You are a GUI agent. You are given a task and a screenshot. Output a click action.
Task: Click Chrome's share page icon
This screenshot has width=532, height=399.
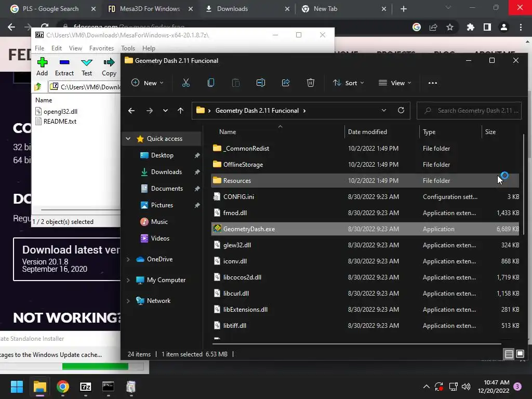[x=433, y=27]
